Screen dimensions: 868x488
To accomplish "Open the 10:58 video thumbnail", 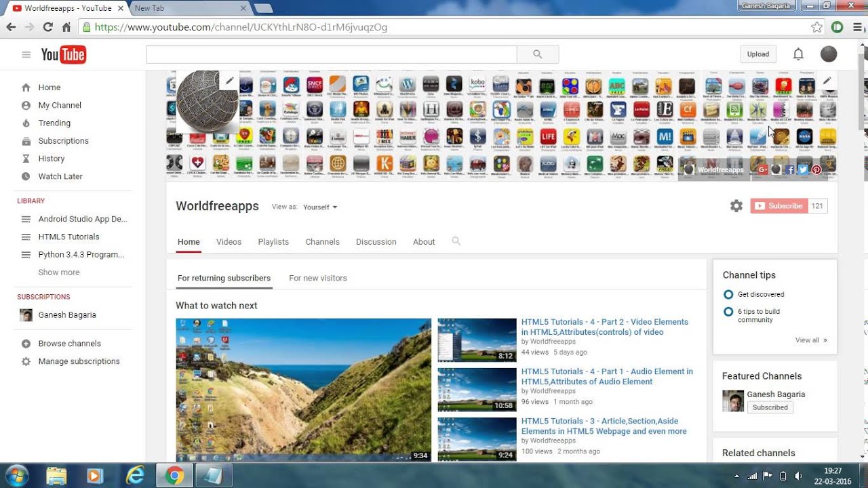I will pos(477,390).
